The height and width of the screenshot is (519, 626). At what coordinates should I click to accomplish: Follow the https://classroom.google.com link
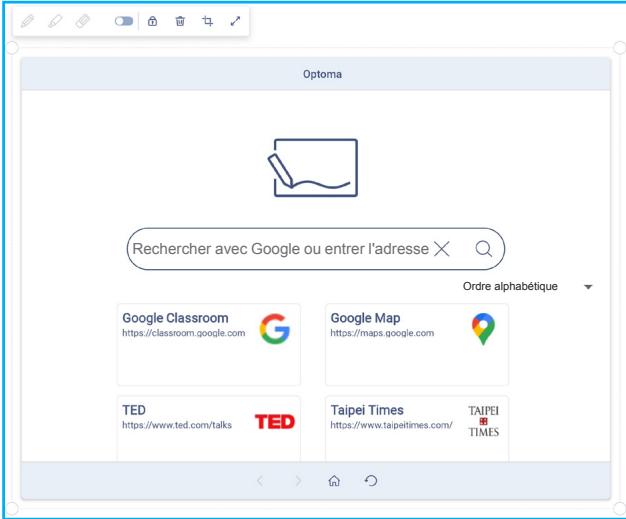tap(184, 333)
